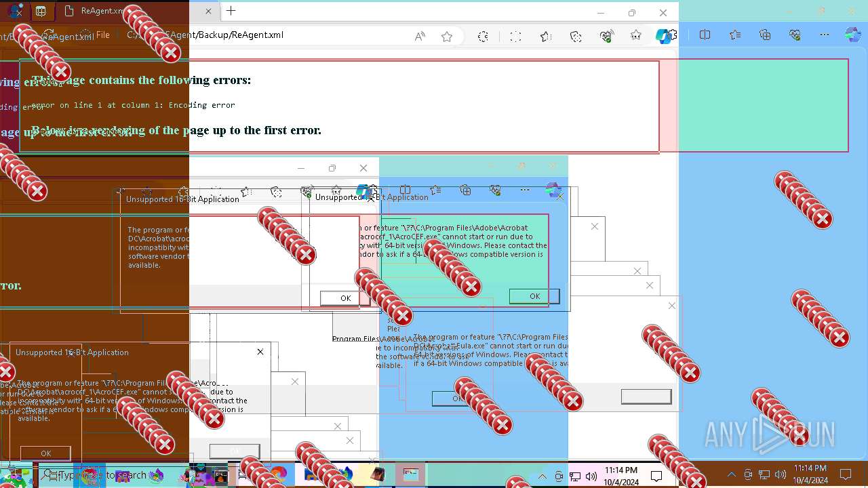Click the error on line 1 Encoding error text

click(134, 105)
